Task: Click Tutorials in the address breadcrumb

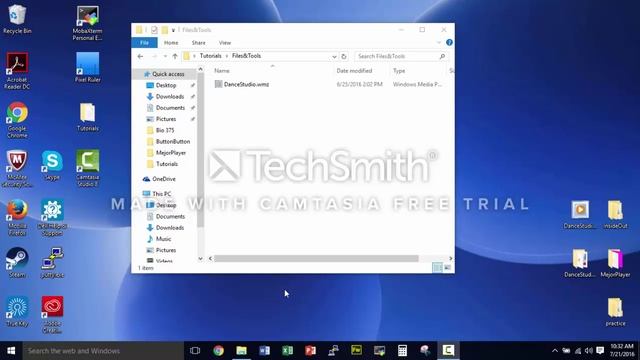Action: tap(211, 56)
